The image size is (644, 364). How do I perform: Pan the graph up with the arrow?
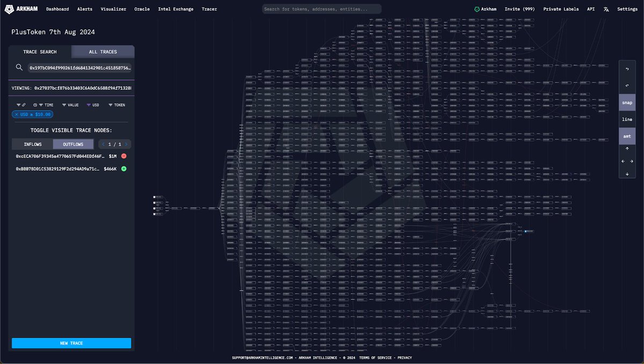(x=627, y=148)
